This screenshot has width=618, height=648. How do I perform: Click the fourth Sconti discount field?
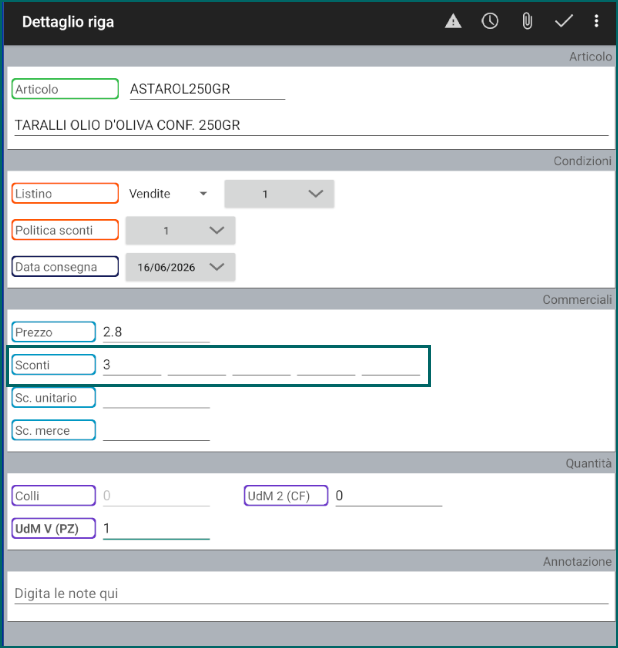(x=326, y=365)
